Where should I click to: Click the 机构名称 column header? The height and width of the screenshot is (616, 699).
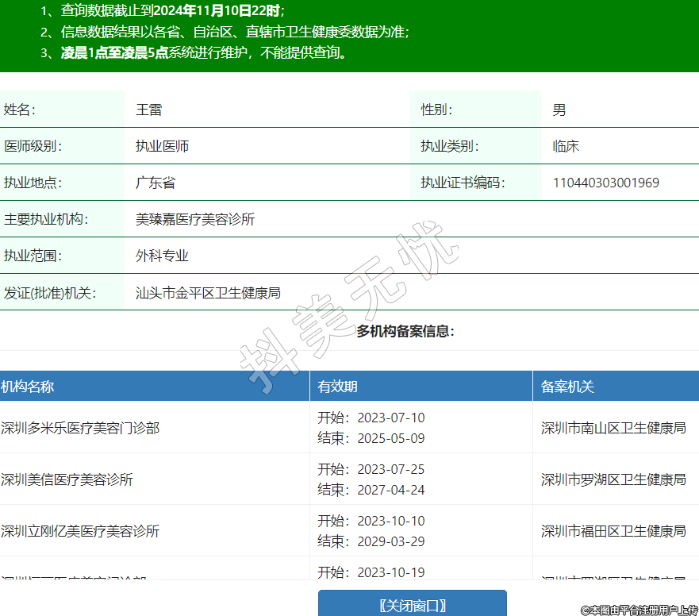pos(28,387)
